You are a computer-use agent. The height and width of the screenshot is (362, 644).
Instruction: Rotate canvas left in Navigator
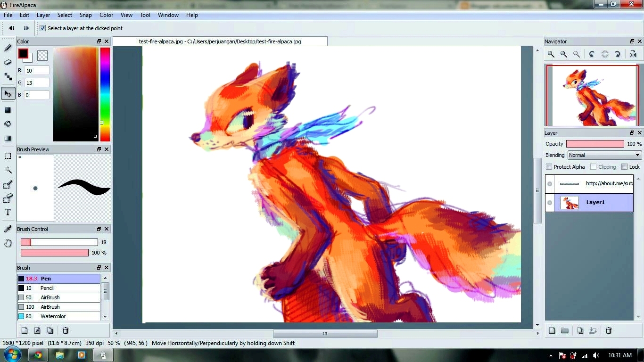[x=592, y=54]
